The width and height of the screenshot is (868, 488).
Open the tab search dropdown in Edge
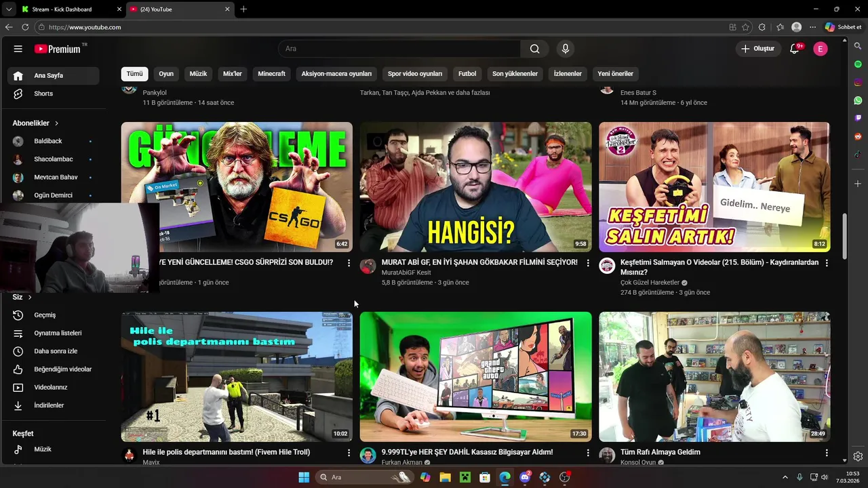[x=8, y=9]
